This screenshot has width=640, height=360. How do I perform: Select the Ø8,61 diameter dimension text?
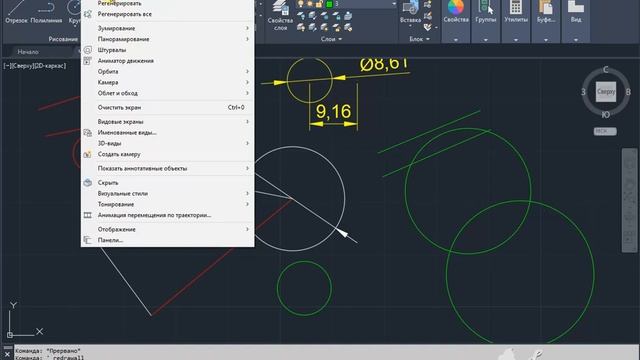coord(383,64)
